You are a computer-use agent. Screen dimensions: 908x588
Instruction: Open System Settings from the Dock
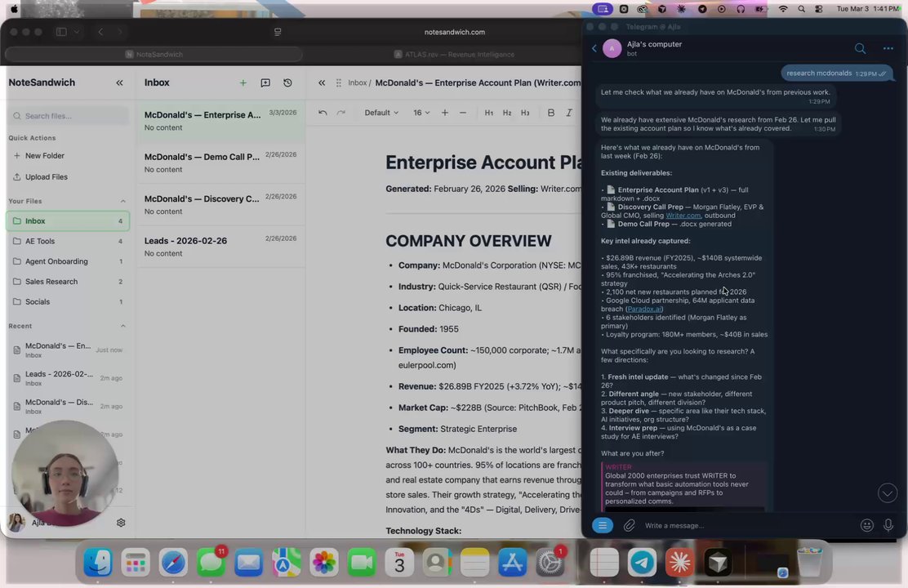coord(550,563)
